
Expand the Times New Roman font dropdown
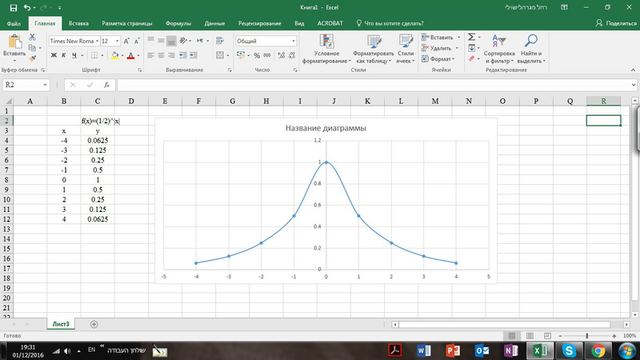point(97,41)
